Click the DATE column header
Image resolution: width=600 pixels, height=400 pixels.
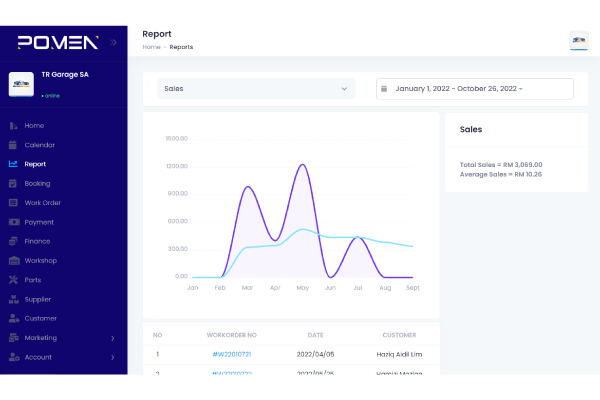pyautogui.click(x=315, y=335)
